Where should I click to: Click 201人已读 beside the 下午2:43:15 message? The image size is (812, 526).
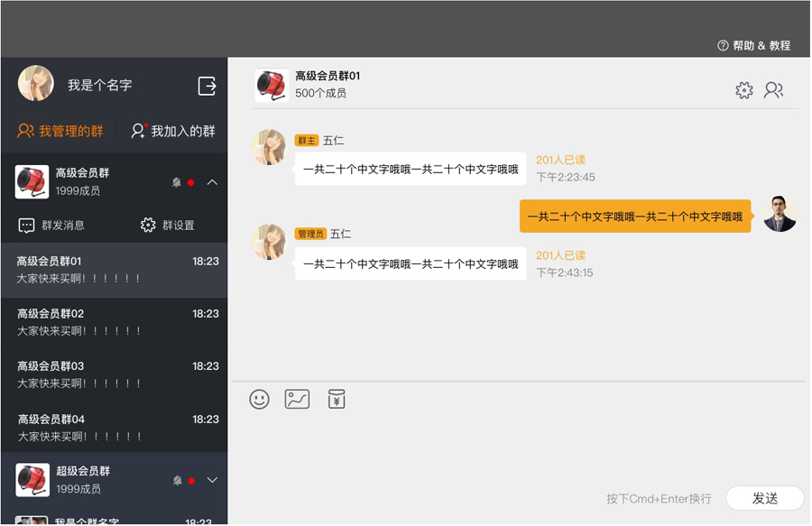tap(560, 255)
